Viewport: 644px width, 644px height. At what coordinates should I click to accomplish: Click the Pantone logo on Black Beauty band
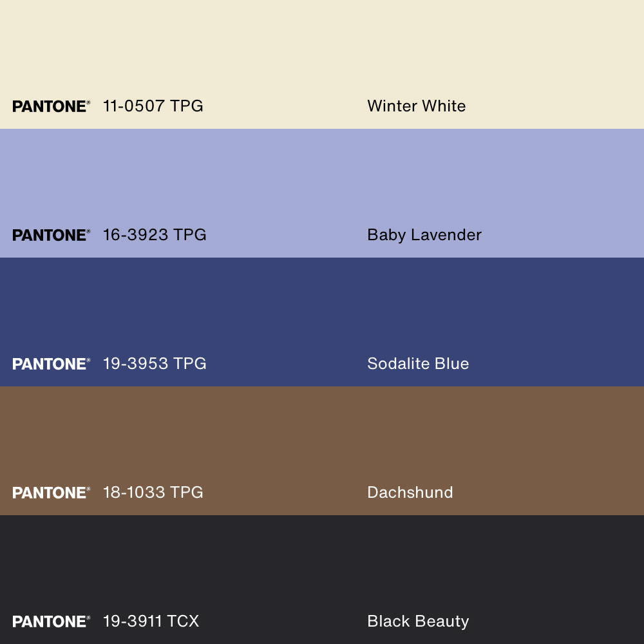(51, 621)
